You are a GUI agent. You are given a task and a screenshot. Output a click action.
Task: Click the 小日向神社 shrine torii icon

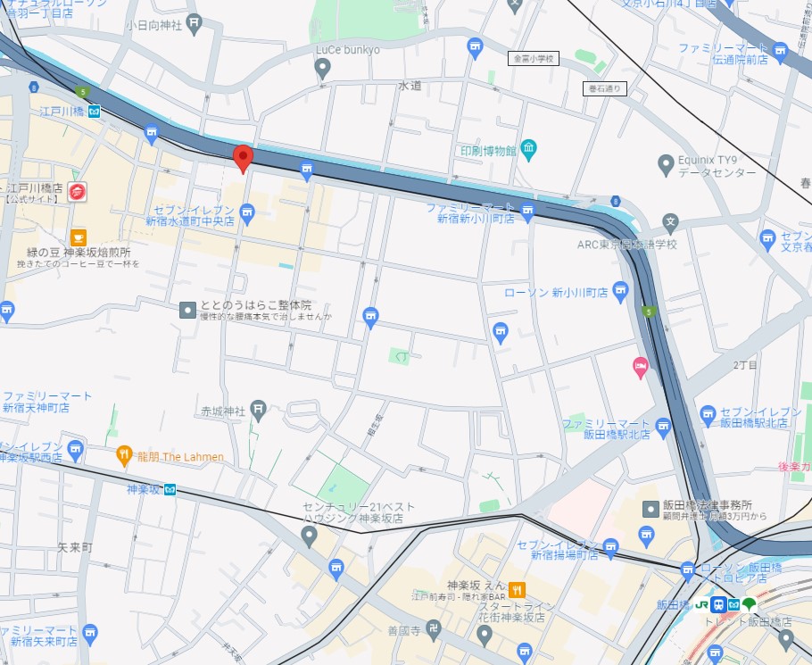(194, 24)
